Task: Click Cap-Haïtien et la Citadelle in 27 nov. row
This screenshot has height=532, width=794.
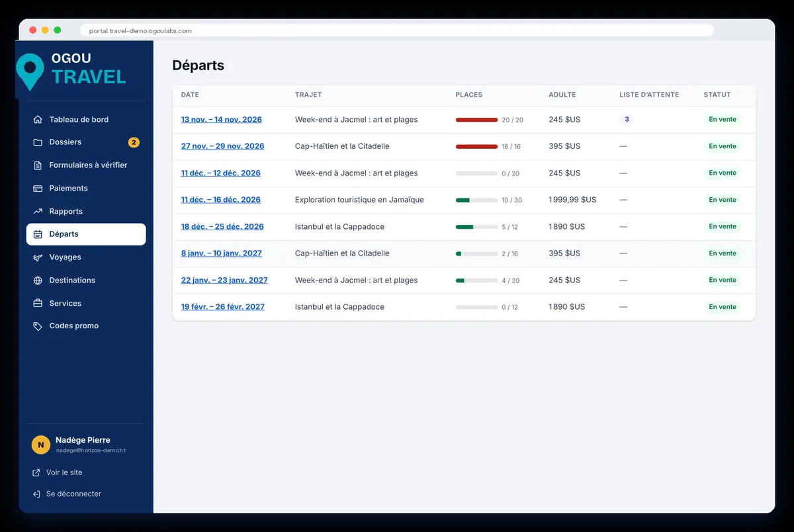Action: click(342, 146)
